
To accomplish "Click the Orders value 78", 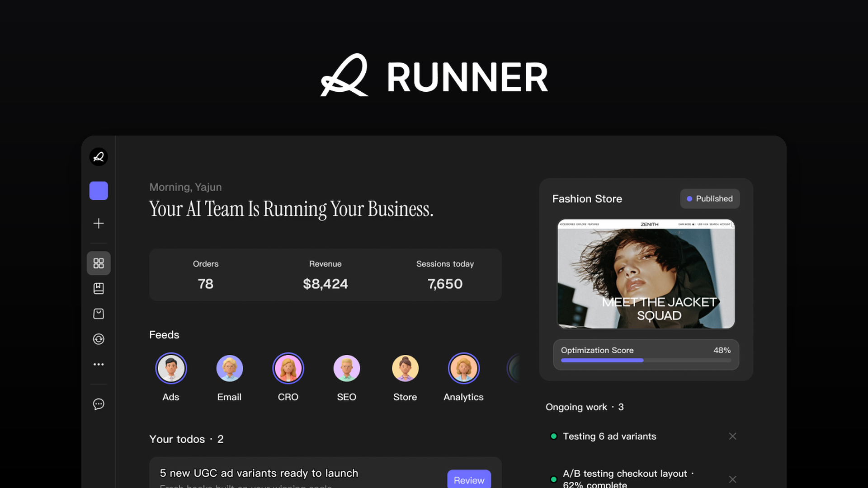I will [x=206, y=284].
